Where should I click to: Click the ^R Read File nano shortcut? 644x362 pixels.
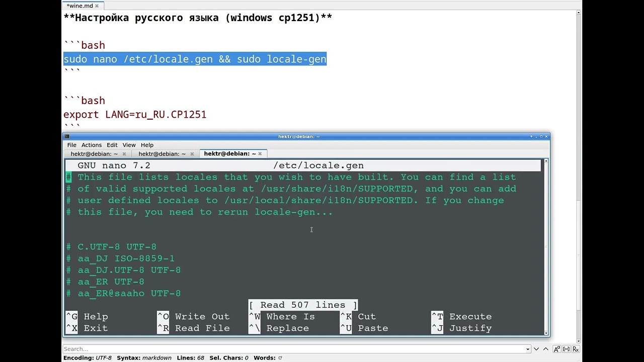point(194,328)
